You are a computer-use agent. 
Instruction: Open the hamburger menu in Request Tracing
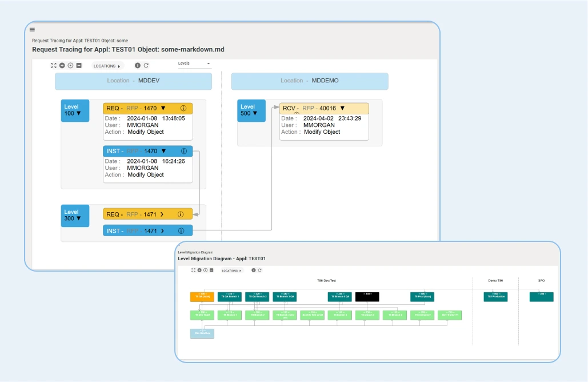pos(32,30)
